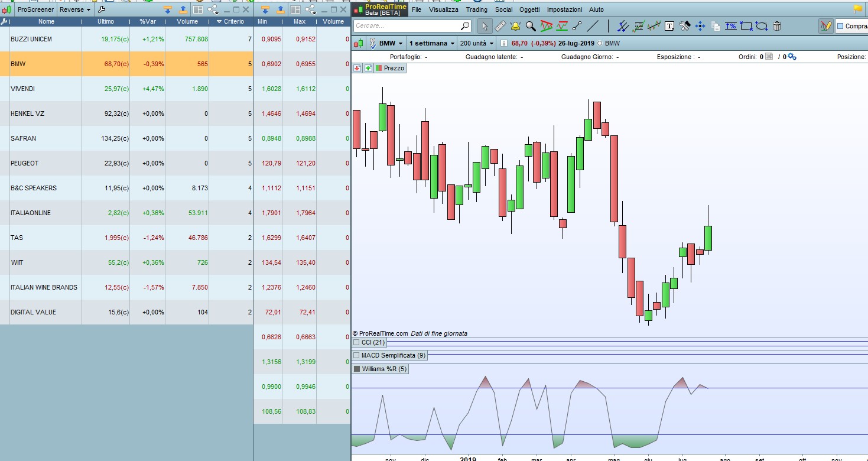Open the Trading menu
The image size is (868, 461).
coord(477,9)
